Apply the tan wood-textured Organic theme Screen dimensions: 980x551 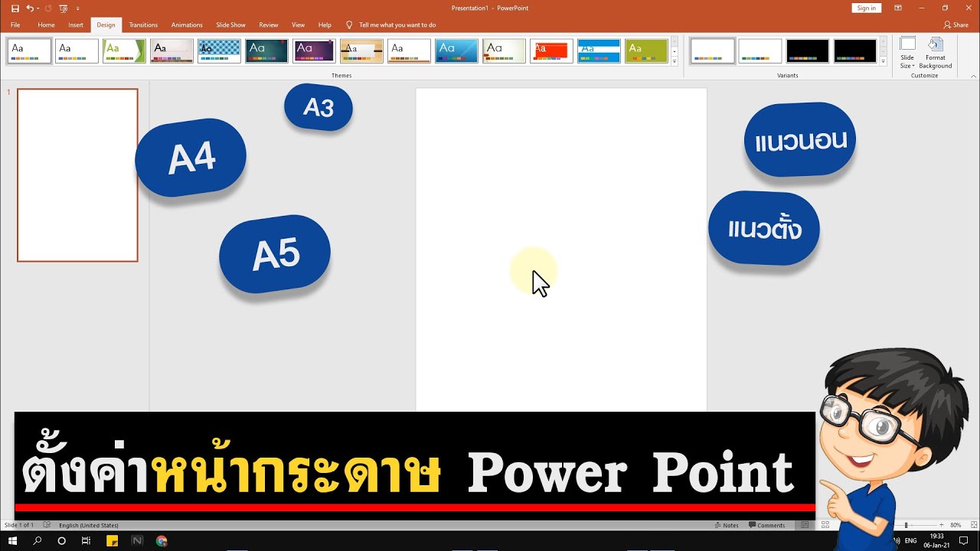(361, 51)
